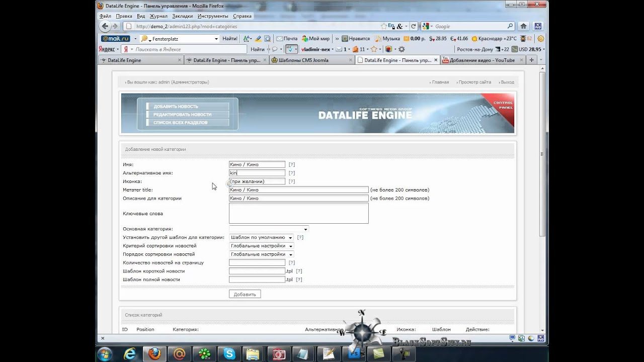Viewport: 644px width, 362px height.
Task: Click the Найти! button in Mail.ru bar
Action: click(230, 38)
